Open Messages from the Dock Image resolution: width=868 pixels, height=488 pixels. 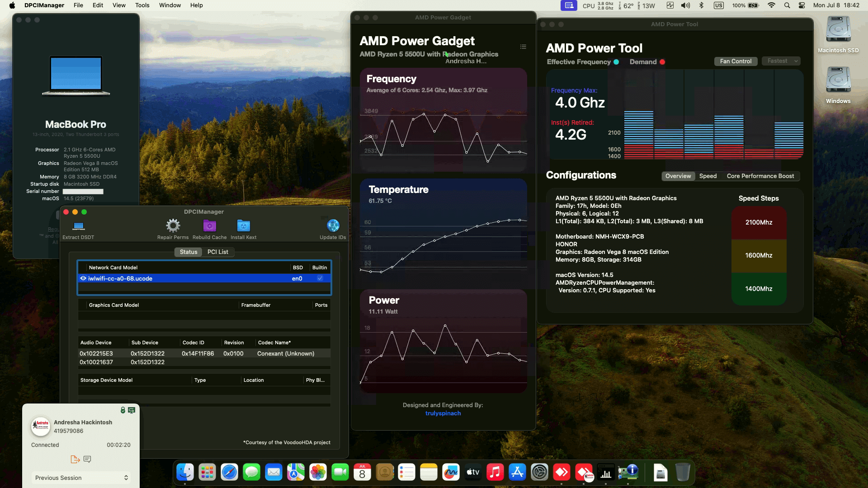(x=251, y=473)
